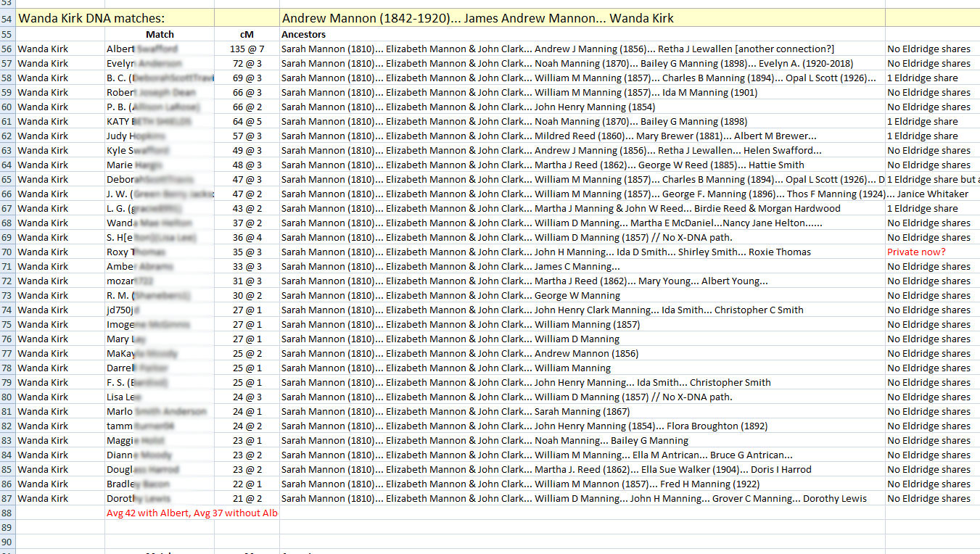Select the '49 @ 3' cM cell
This screenshot has height=554, width=980.
[247, 150]
